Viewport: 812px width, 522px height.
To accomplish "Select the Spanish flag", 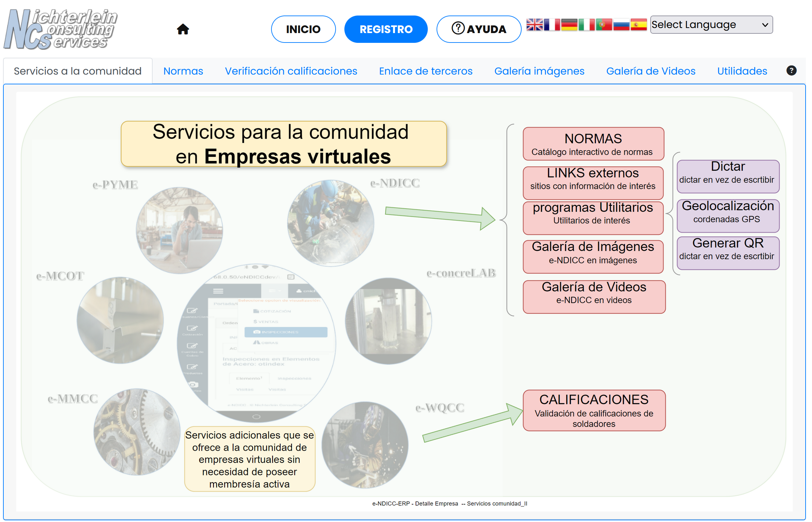I will pyautogui.click(x=639, y=25).
